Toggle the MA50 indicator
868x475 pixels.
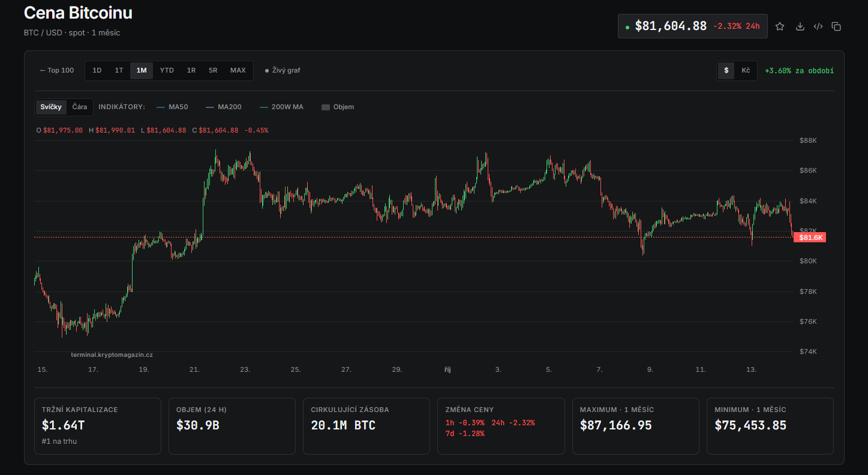[x=172, y=107]
